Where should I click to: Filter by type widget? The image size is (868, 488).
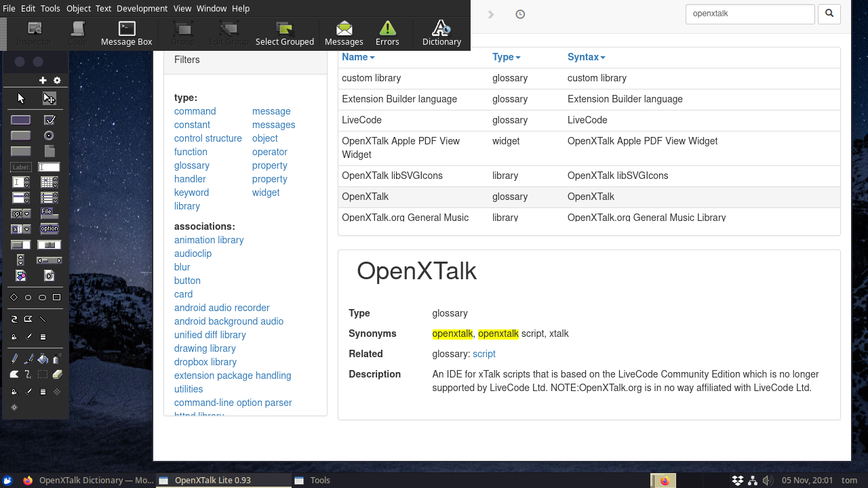pyautogui.click(x=266, y=192)
